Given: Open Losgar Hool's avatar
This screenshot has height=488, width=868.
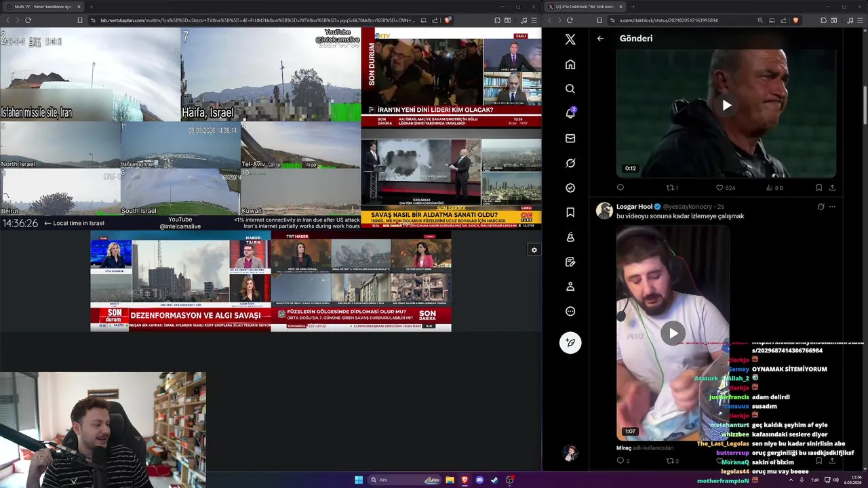Looking at the screenshot, I should (604, 210).
